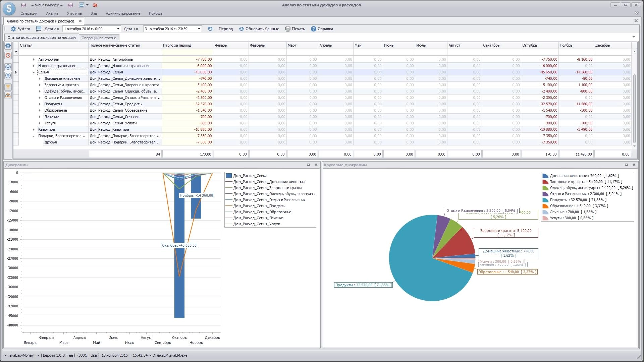Open quick toolbar window dropdown arrow

(87, 5)
